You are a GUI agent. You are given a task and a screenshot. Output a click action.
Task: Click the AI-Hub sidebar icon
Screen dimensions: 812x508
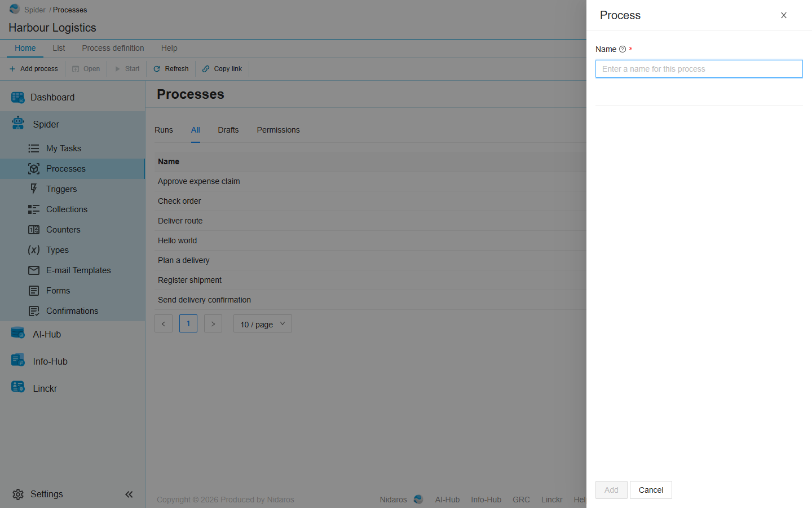click(18, 333)
